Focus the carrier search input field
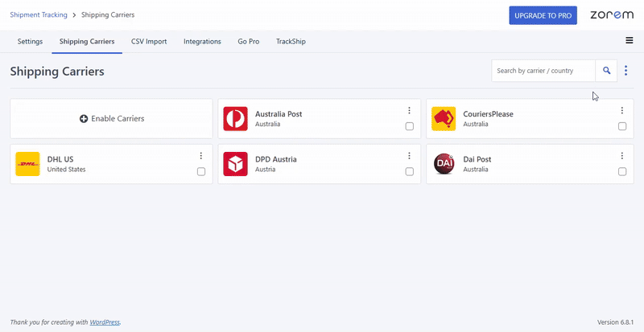This screenshot has height=332, width=644. (x=543, y=71)
